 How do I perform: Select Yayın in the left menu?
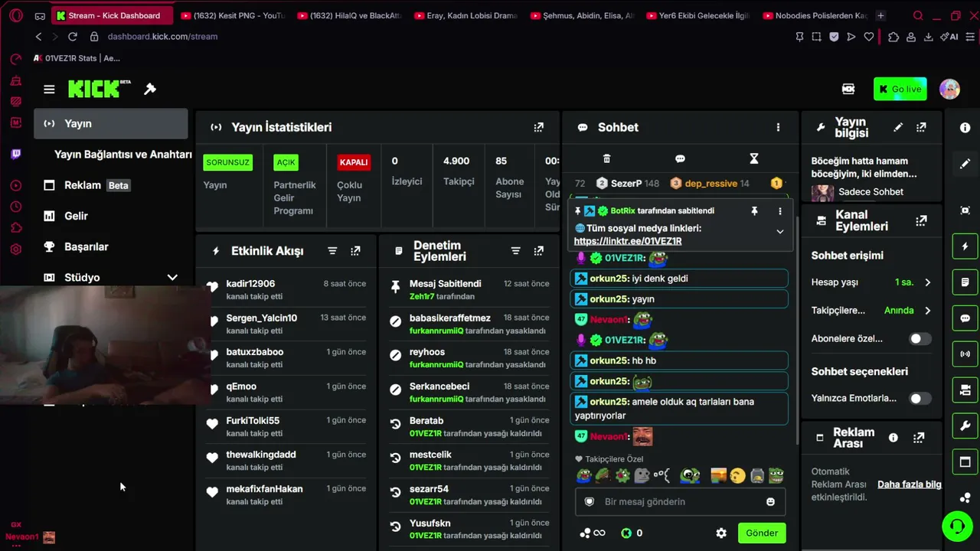(x=110, y=123)
